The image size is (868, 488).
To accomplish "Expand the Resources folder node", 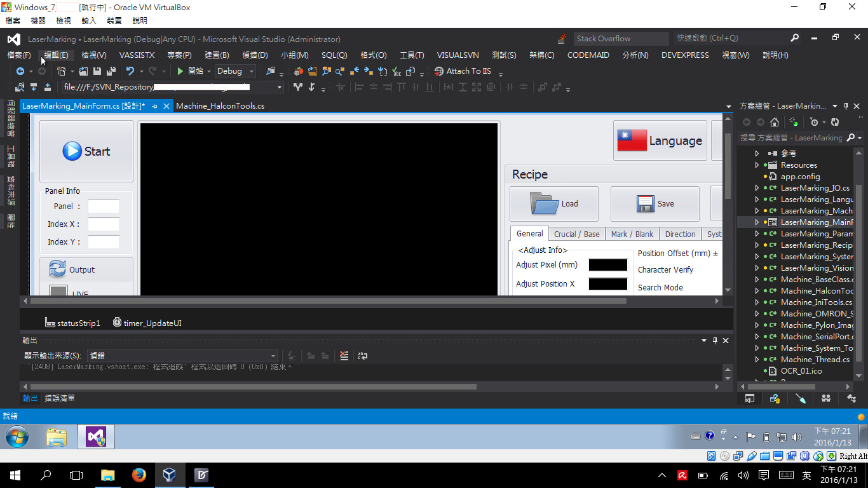I will click(x=757, y=165).
